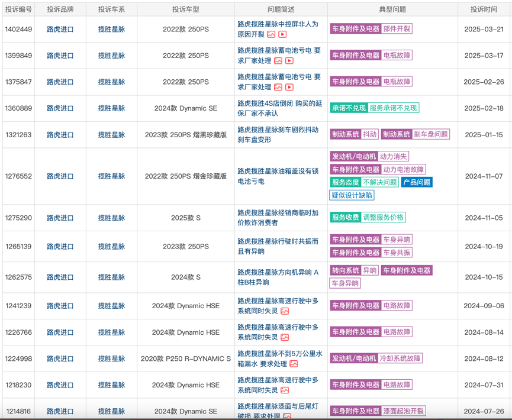Select 车身附件及电器 部件开裂 tag
Image resolution: width=512 pixels, height=420 pixels.
371,29
